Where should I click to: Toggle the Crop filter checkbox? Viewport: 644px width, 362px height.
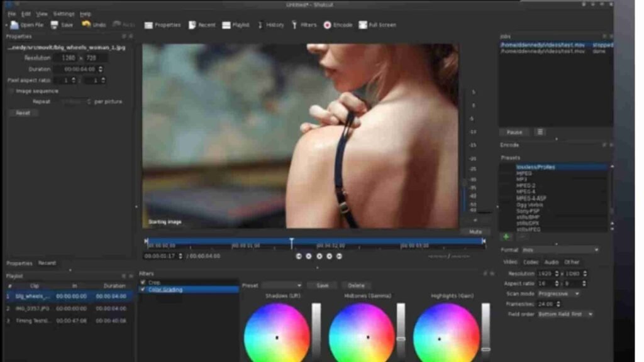[143, 283]
